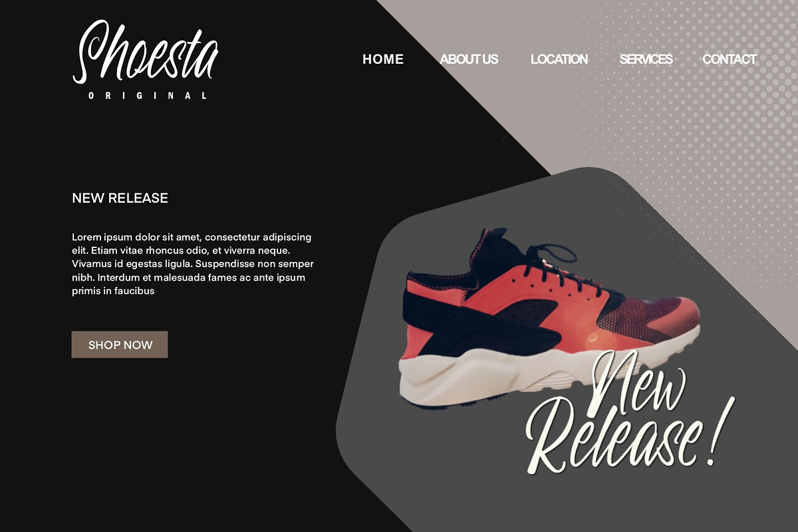Go to the HOME page
Viewport: 798px width, 532px height.
pos(383,59)
